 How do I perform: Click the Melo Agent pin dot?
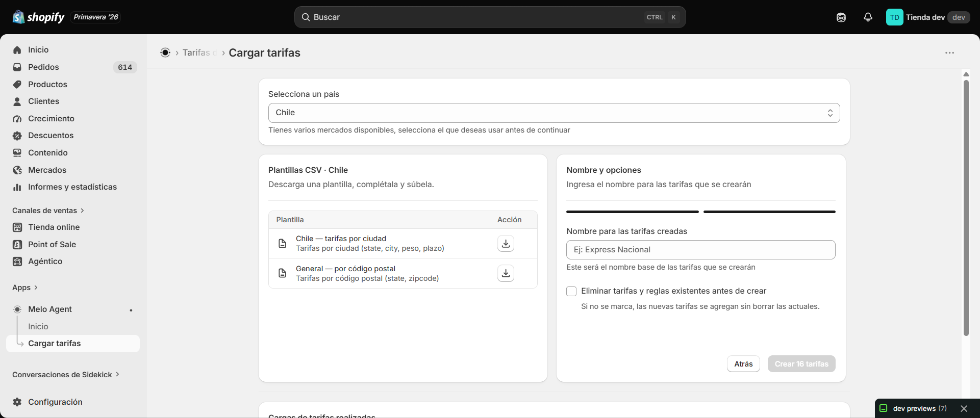[131, 310]
